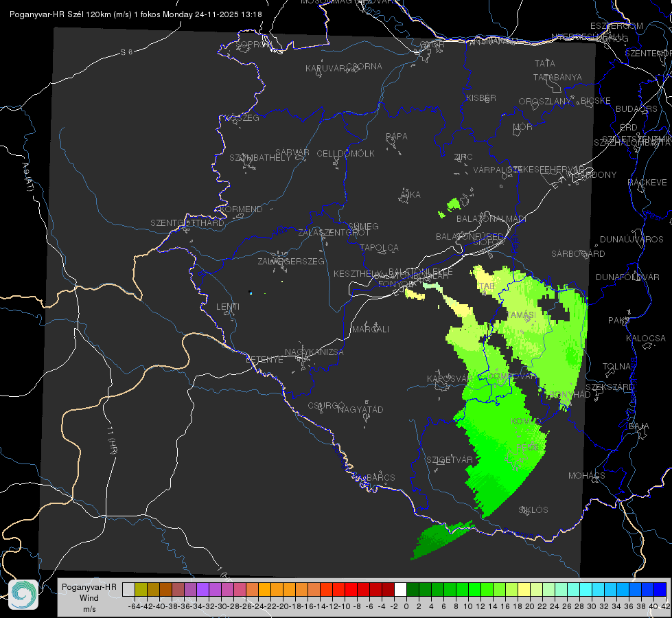Click the DUNAÚJVÁROS city label
The width and height of the screenshot is (672, 618).
tap(632, 240)
